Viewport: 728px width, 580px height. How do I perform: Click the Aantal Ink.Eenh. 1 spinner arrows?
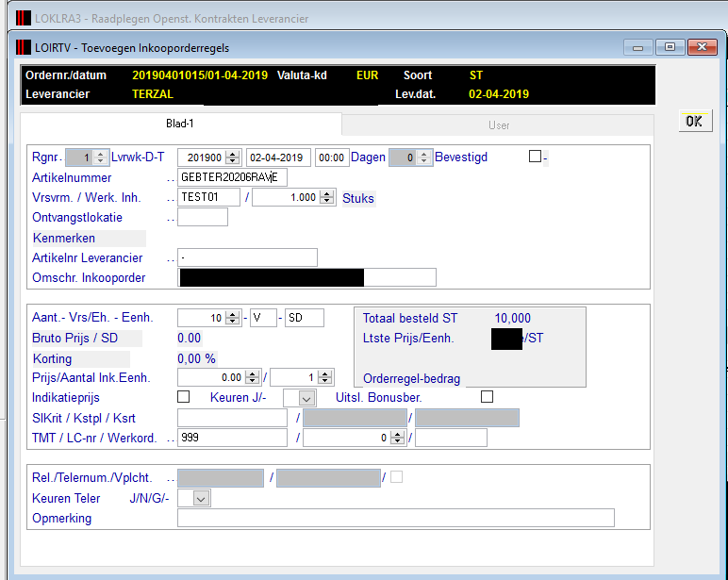(325, 377)
